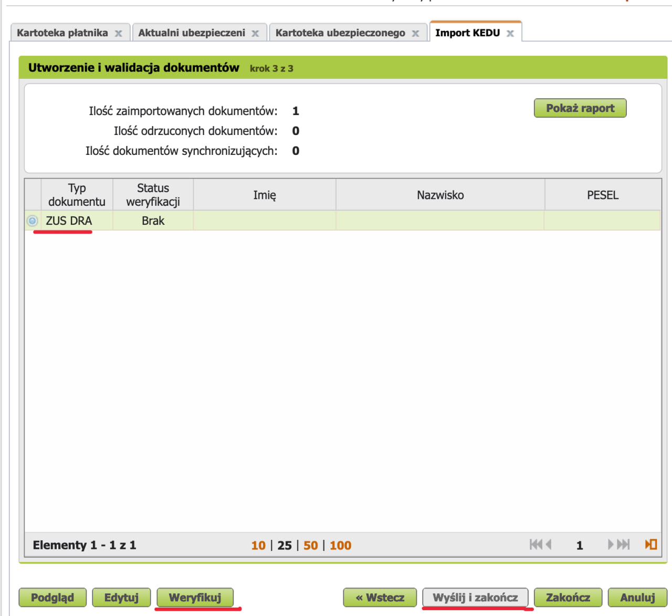
Task: Close the Aktualni ubezpieczeni tab
Action: 255,34
